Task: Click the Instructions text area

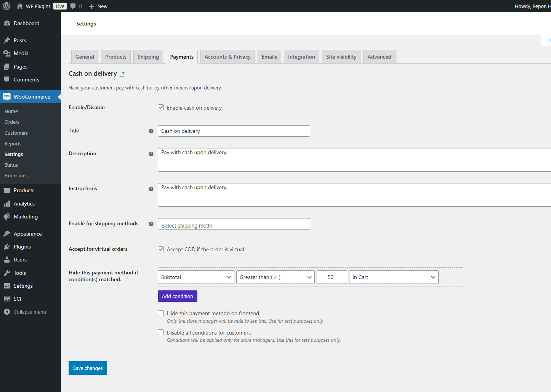Action: click(354, 195)
